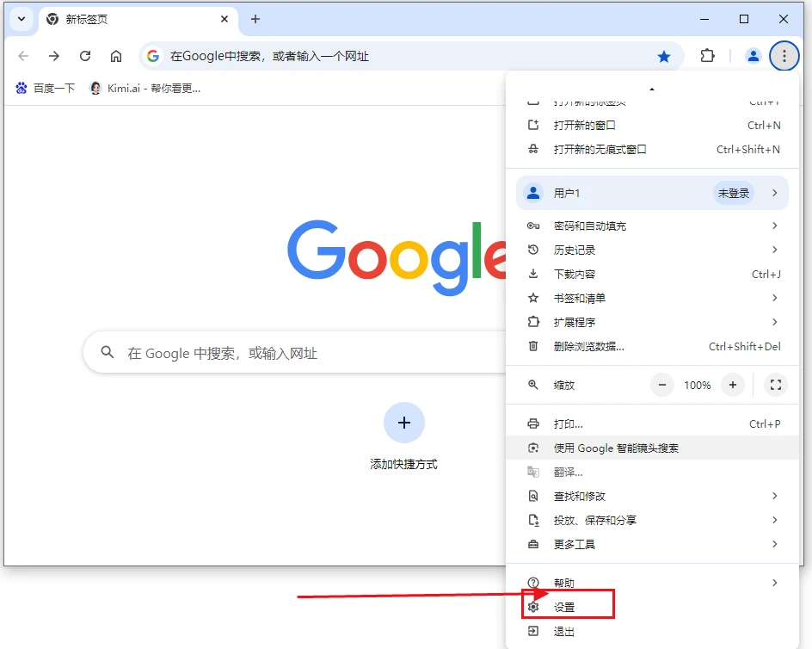Expand the 查找和修改 submenu arrow
Image resolution: width=812 pixels, height=649 pixels.
tap(775, 496)
